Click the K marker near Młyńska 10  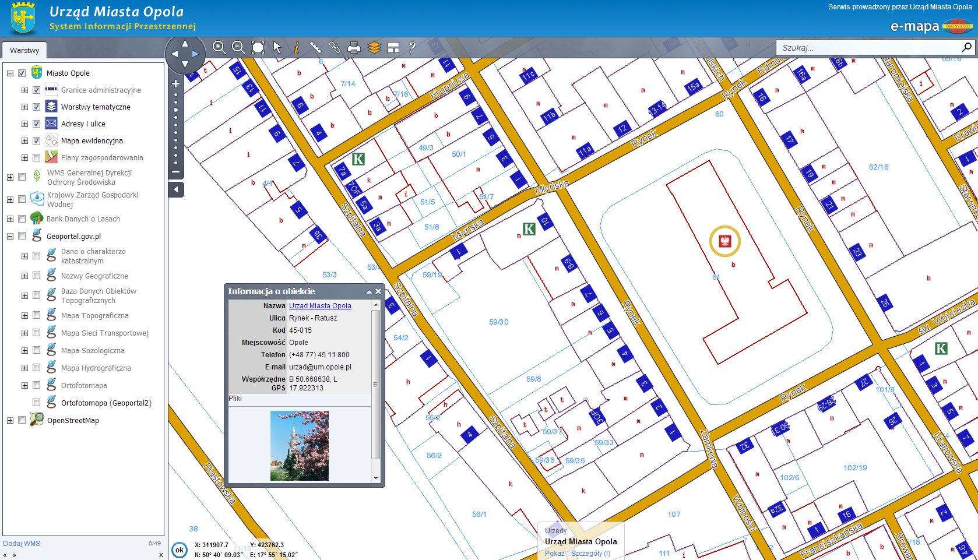(x=529, y=229)
